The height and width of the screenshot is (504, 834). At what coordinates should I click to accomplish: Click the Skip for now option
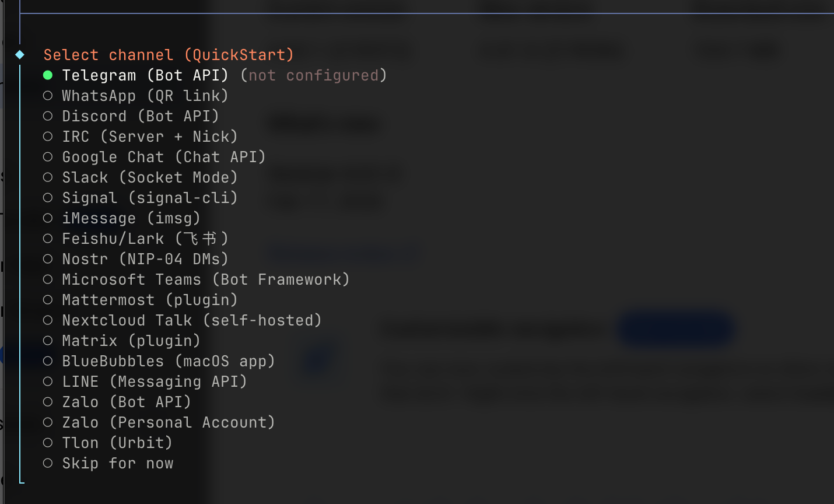click(x=117, y=463)
